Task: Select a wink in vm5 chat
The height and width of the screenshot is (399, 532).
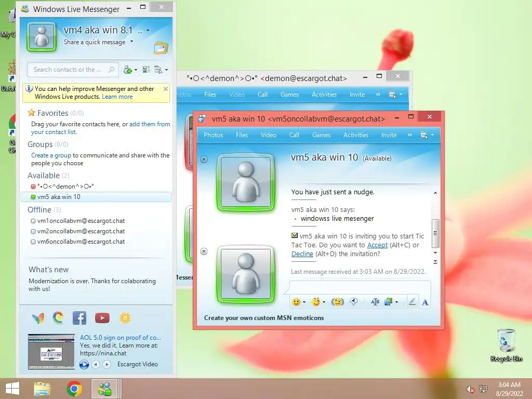Action: [316, 302]
